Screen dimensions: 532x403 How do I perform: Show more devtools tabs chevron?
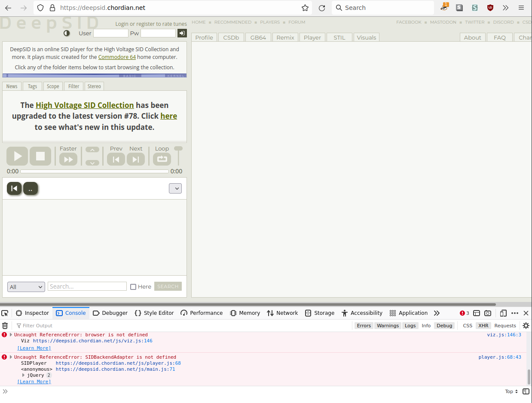point(437,313)
